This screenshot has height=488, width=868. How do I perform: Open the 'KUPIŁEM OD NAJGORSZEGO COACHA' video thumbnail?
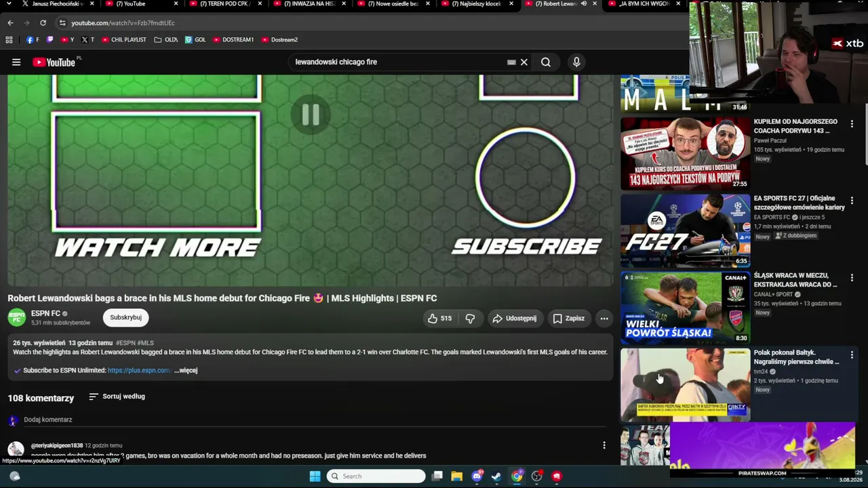click(686, 154)
